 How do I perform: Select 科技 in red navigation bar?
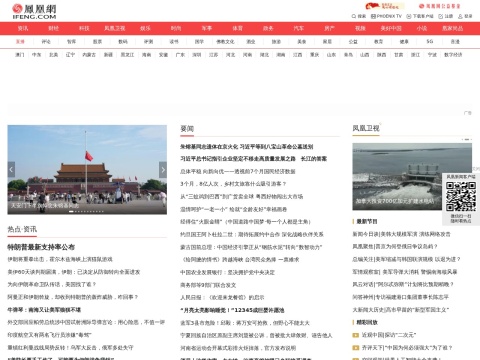tap(84, 28)
